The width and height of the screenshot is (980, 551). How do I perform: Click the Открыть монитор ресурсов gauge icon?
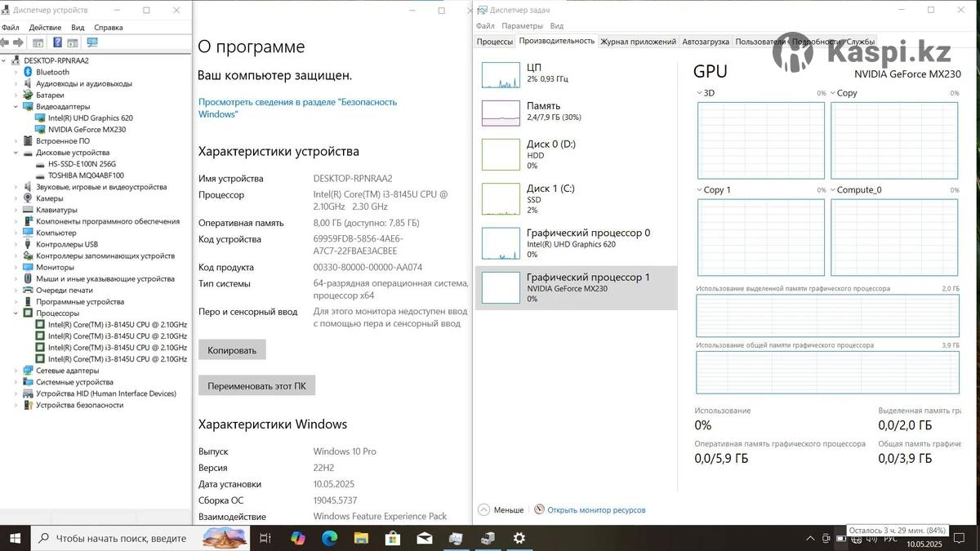(x=539, y=509)
